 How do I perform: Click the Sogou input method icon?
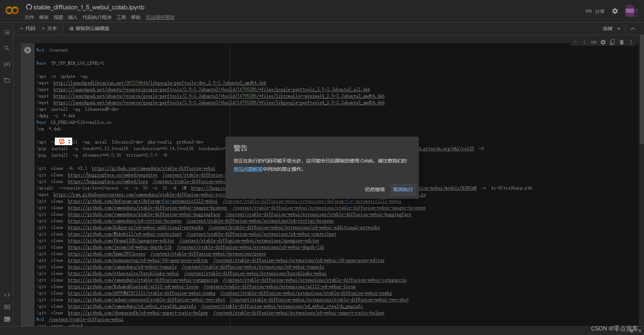click(62, 141)
